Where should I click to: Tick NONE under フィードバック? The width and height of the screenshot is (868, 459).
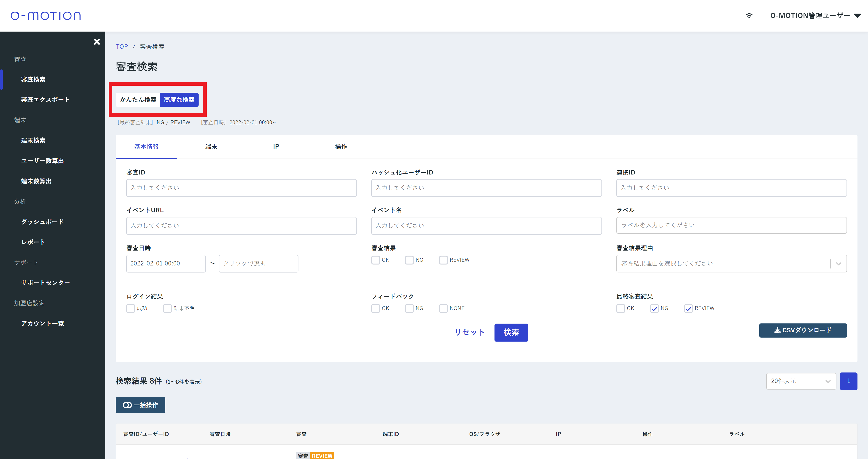pyautogui.click(x=443, y=308)
